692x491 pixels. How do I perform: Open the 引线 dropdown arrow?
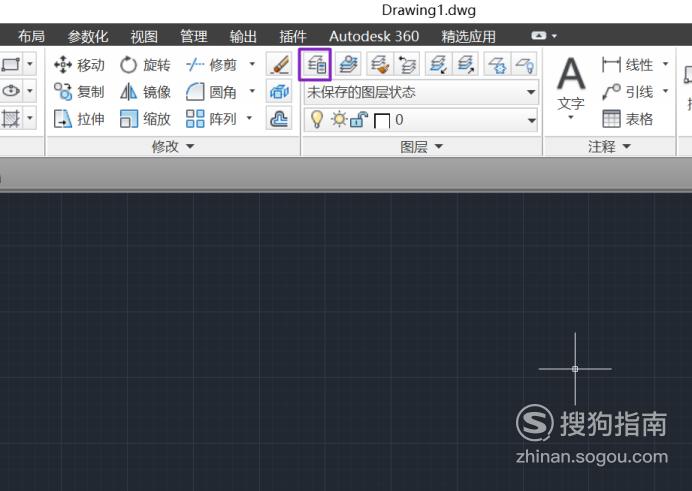[x=665, y=91]
